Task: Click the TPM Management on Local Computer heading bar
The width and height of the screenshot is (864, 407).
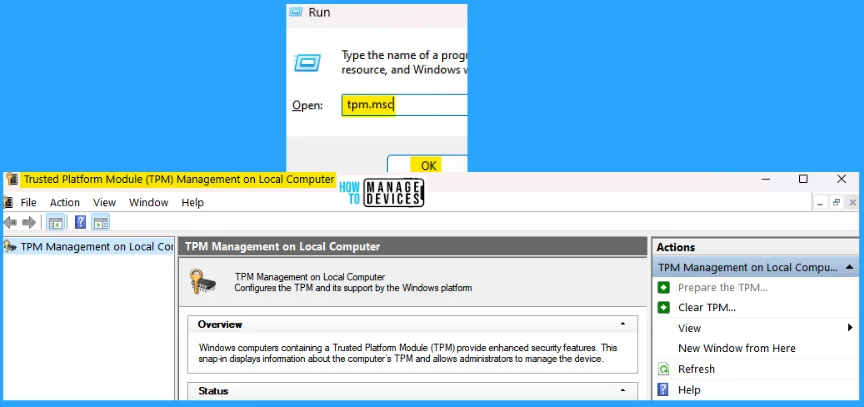Action: (x=412, y=247)
